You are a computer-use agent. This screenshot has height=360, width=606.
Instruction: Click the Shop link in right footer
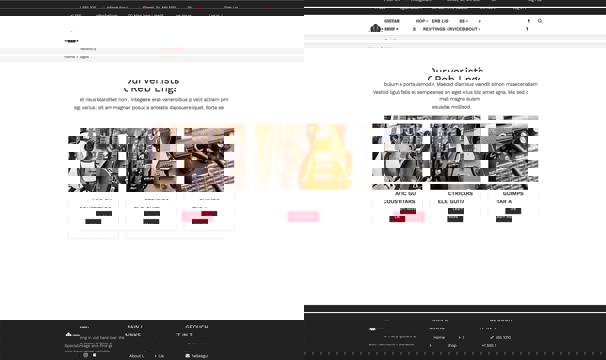tap(452, 345)
